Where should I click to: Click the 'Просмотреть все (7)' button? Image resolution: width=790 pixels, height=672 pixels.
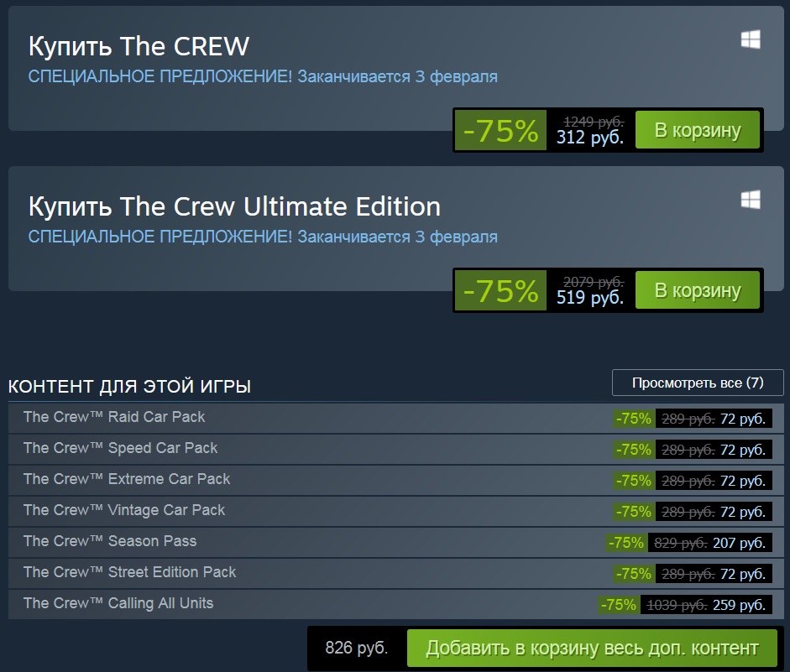pos(697,383)
